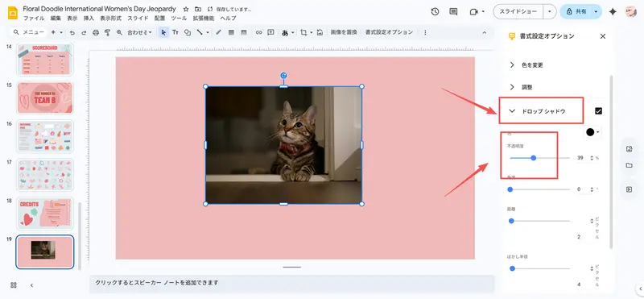Open the crop mask shape dropdown arrow
This screenshot has width=644, height=299.
(312, 32)
